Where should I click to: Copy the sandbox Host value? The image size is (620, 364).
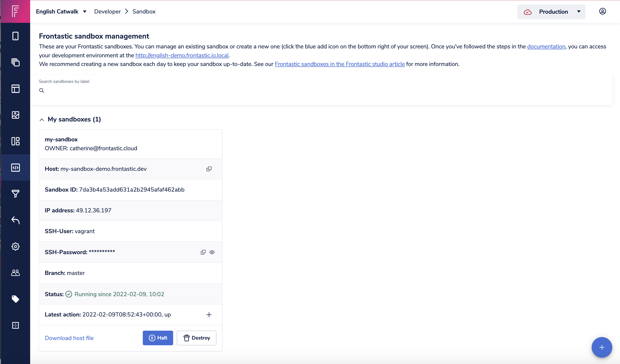point(209,169)
